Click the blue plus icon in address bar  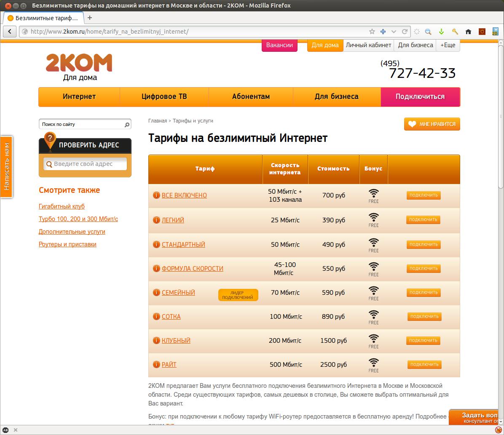pos(383,32)
